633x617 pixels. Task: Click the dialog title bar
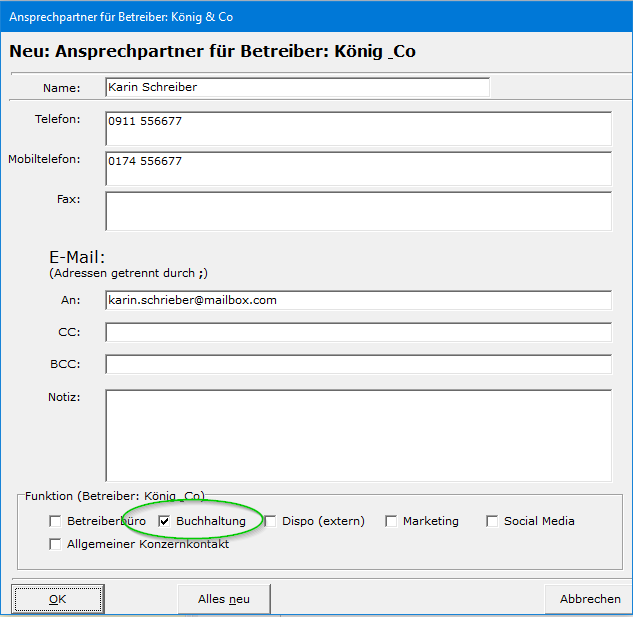click(x=300, y=17)
